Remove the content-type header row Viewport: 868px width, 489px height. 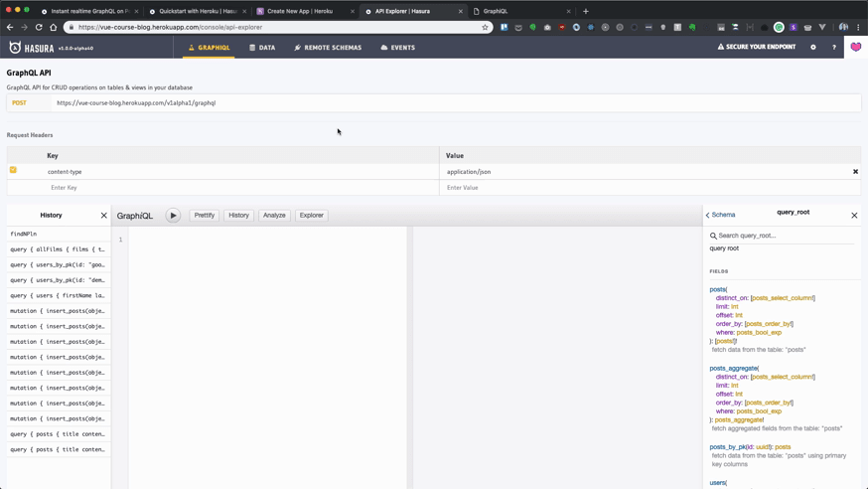pos(855,172)
